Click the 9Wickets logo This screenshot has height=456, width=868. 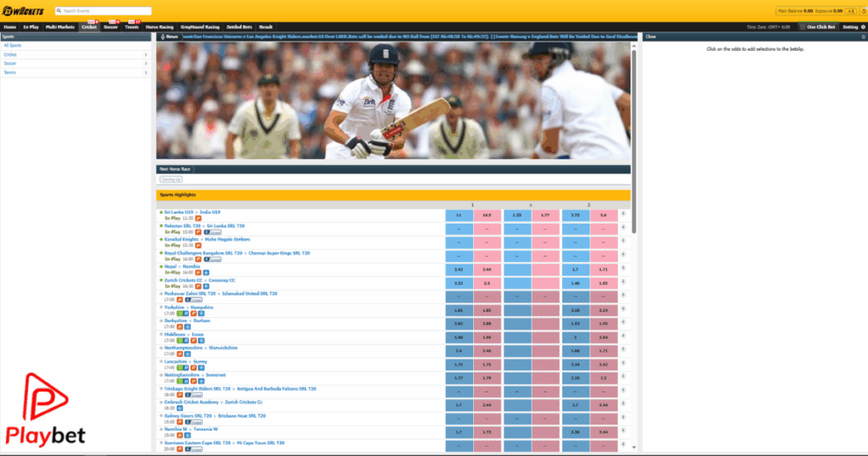tap(23, 11)
